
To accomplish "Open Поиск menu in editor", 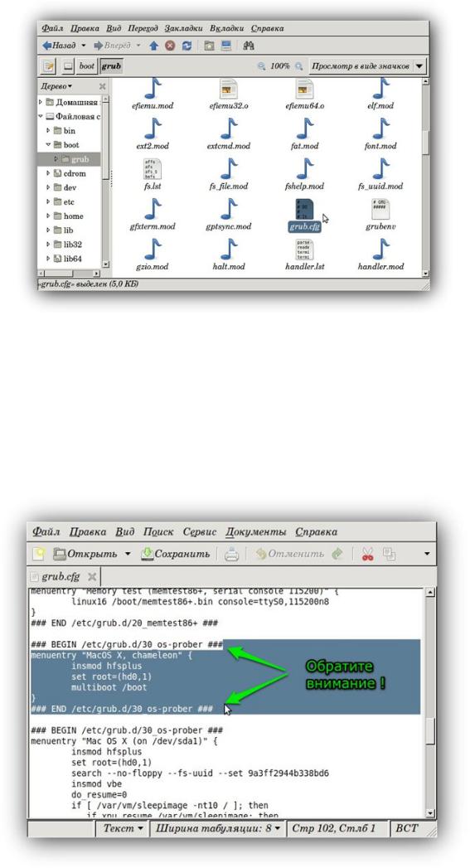I will pos(158,532).
